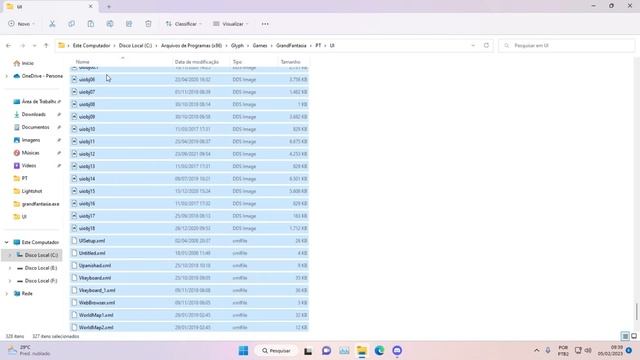Go back with the back arrow
This screenshot has width=640, height=360.
click(9, 46)
